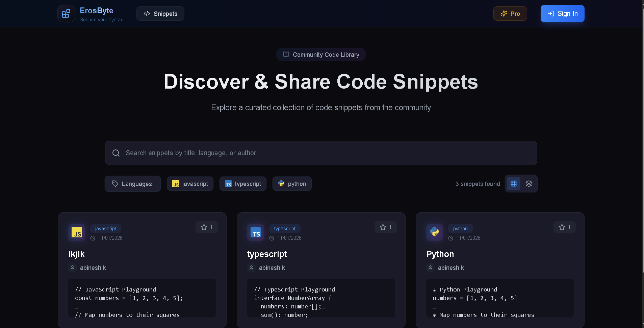Filter snippets by typescript language

point(243,184)
